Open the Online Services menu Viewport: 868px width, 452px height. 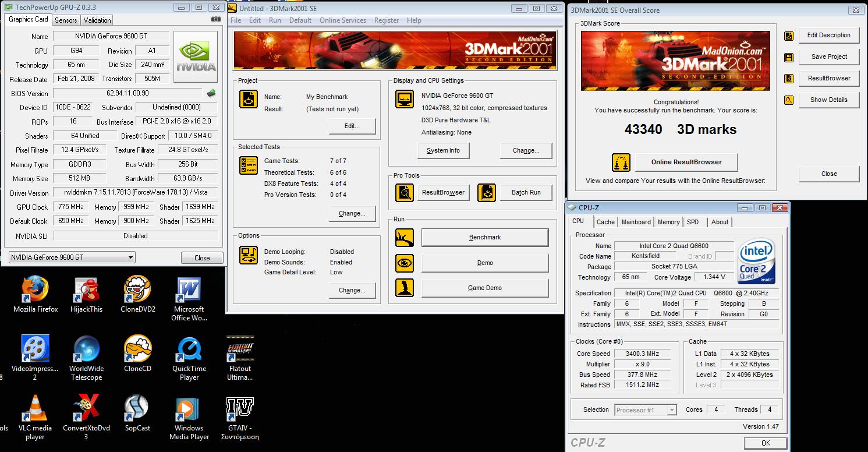(x=343, y=20)
